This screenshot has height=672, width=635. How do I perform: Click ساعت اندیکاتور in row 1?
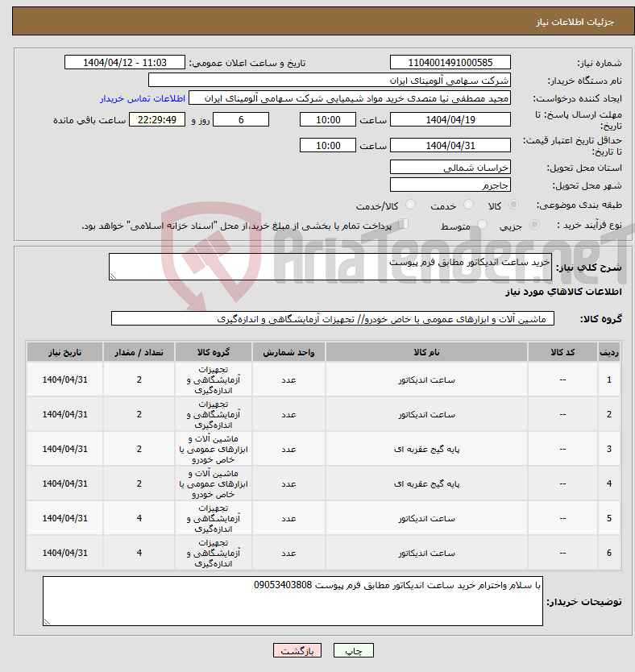(427, 380)
